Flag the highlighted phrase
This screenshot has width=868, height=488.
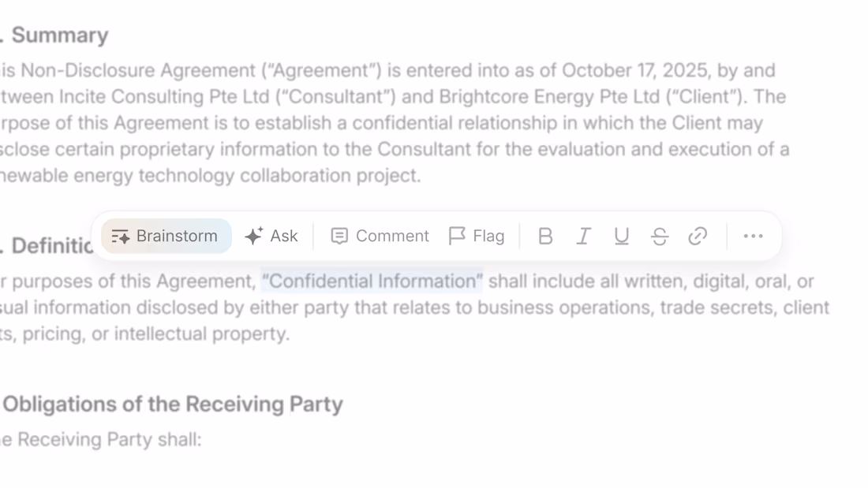(x=477, y=235)
